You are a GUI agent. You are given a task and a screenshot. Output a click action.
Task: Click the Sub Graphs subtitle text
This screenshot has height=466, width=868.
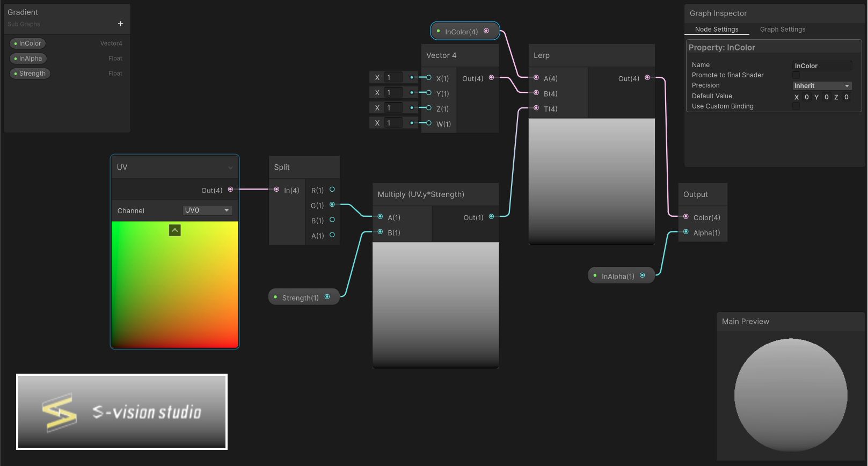pyautogui.click(x=24, y=24)
